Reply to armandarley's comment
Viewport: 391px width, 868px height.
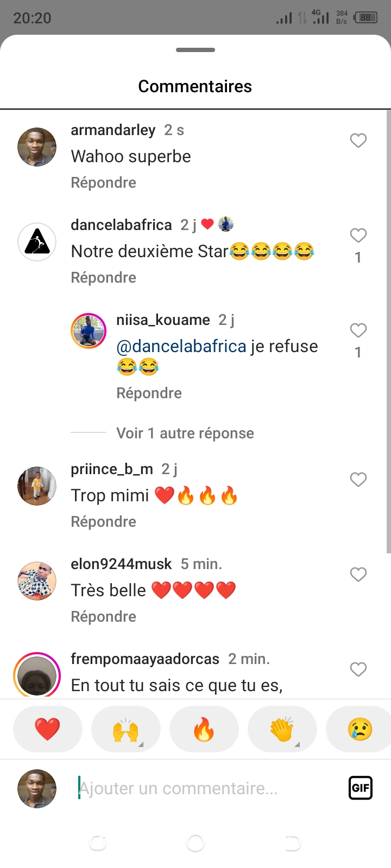click(x=103, y=183)
